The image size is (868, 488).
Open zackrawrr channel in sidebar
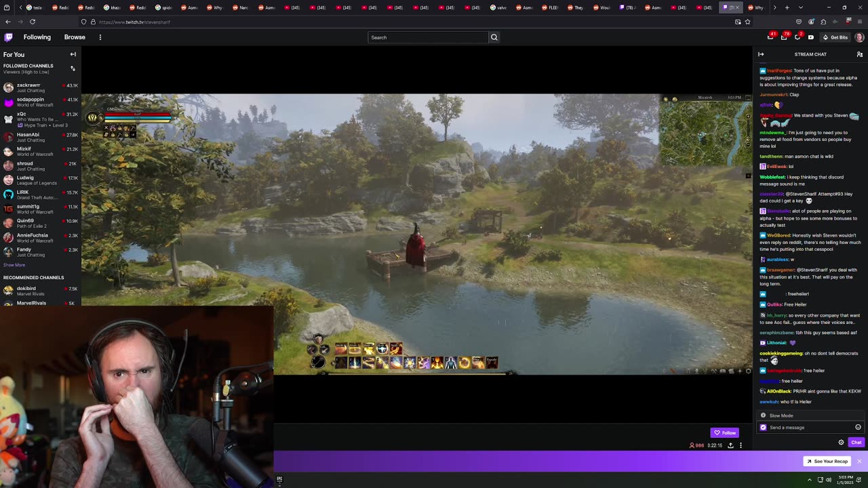pyautogui.click(x=41, y=87)
